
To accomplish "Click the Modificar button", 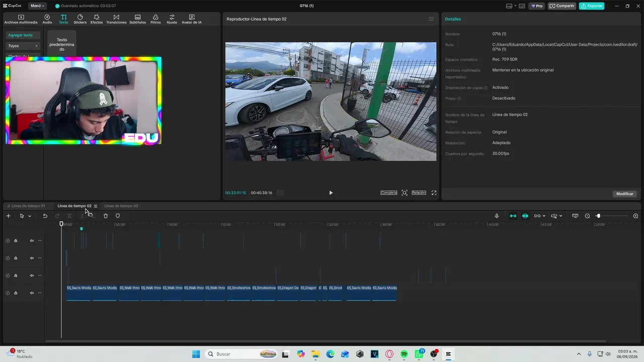I will (x=625, y=194).
